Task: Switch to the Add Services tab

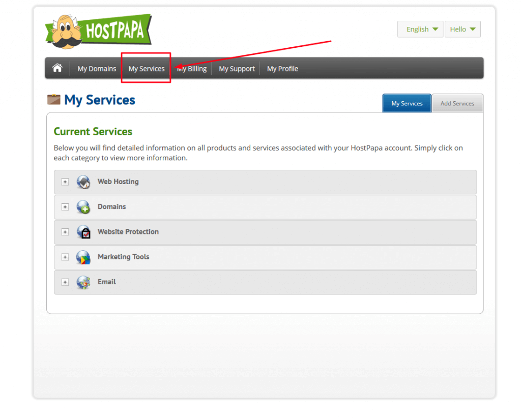Action: (x=457, y=103)
